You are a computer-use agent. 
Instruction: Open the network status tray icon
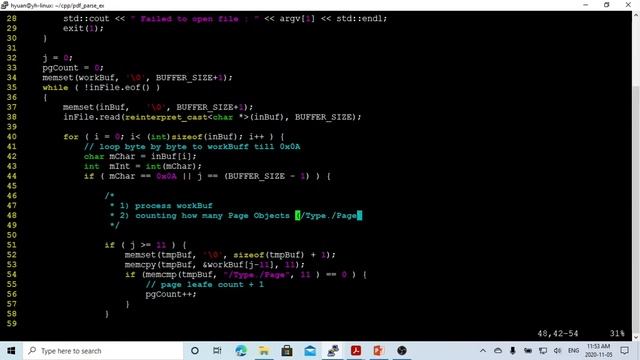543,351
